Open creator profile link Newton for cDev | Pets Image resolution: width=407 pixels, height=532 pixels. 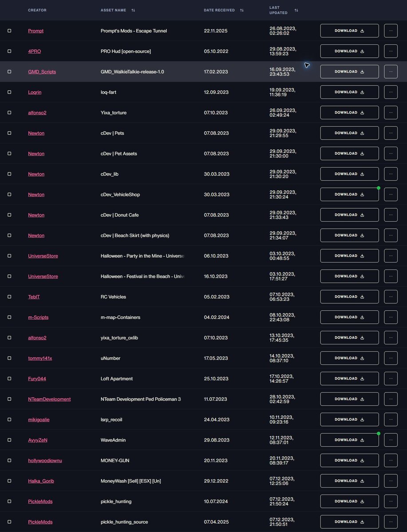click(x=36, y=133)
